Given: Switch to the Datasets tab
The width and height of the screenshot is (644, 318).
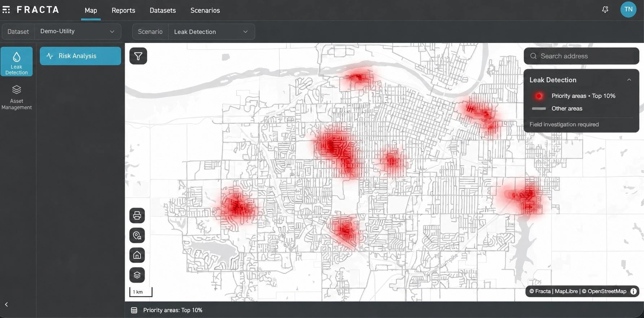Looking at the screenshot, I should 163,10.
